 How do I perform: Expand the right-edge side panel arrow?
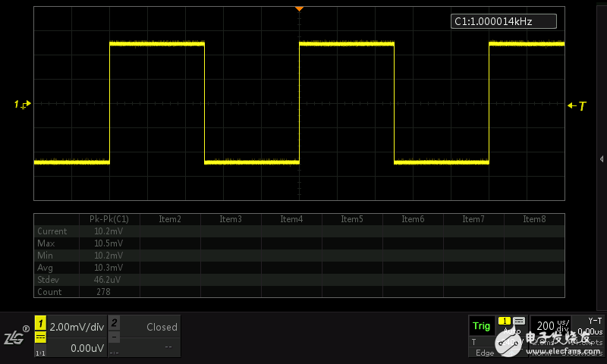pos(601,158)
